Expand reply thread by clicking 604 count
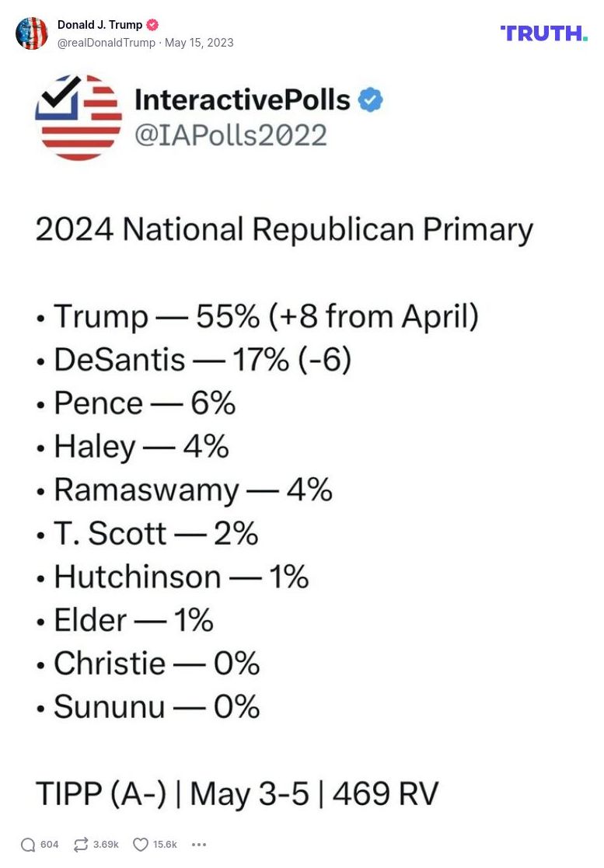The height and width of the screenshot is (868, 604). 48,844
